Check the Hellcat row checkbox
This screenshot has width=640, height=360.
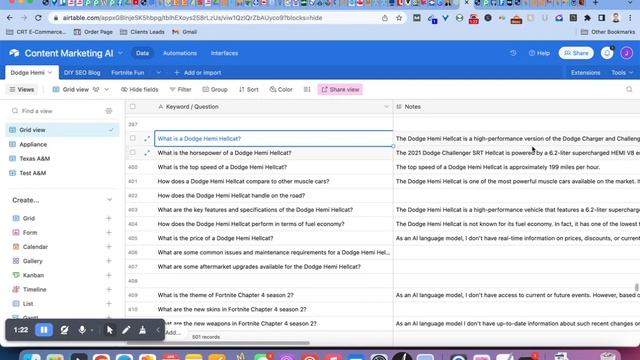[133, 138]
